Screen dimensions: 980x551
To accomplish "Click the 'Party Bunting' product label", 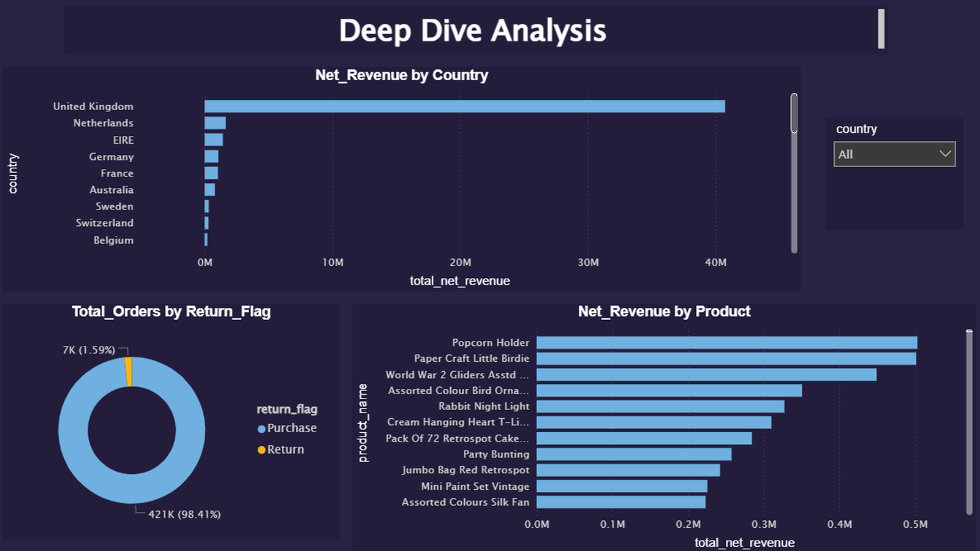I will click(x=496, y=454).
